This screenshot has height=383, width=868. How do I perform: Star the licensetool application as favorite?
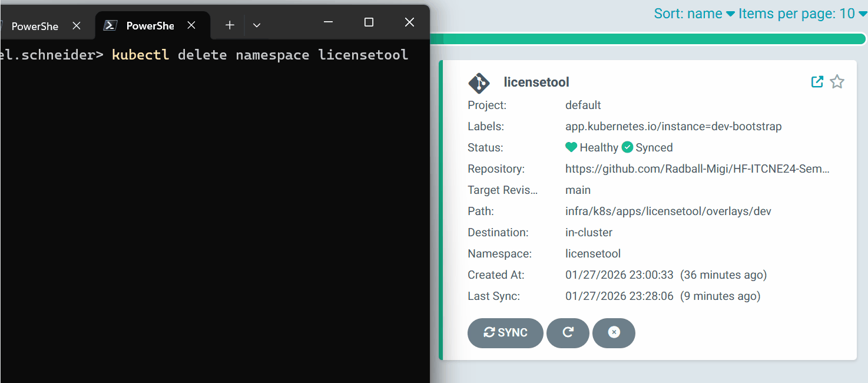click(837, 82)
